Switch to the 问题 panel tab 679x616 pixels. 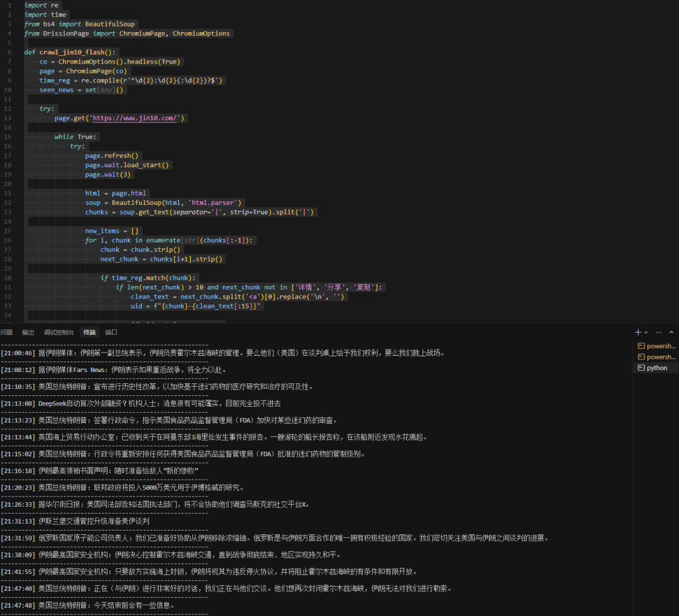click(6, 333)
